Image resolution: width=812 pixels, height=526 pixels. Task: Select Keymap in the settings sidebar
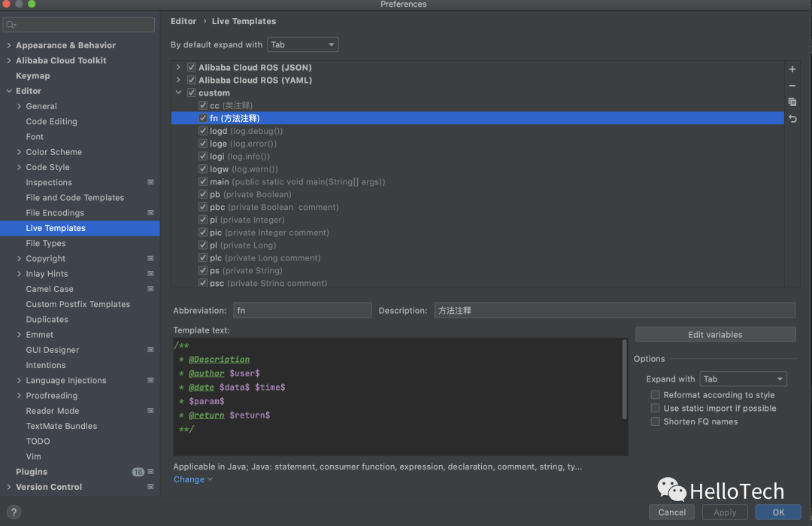click(x=33, y=76)
